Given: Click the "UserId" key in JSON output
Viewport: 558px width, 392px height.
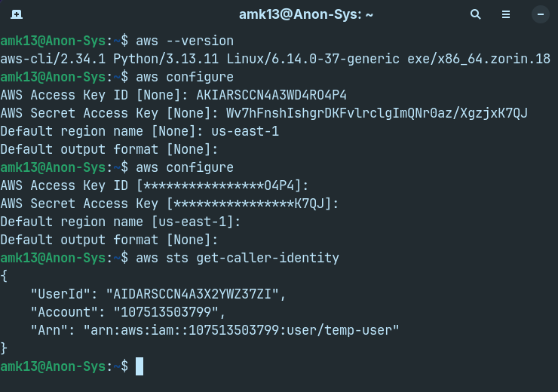Looking at the screenshot, I should (60, 294).
